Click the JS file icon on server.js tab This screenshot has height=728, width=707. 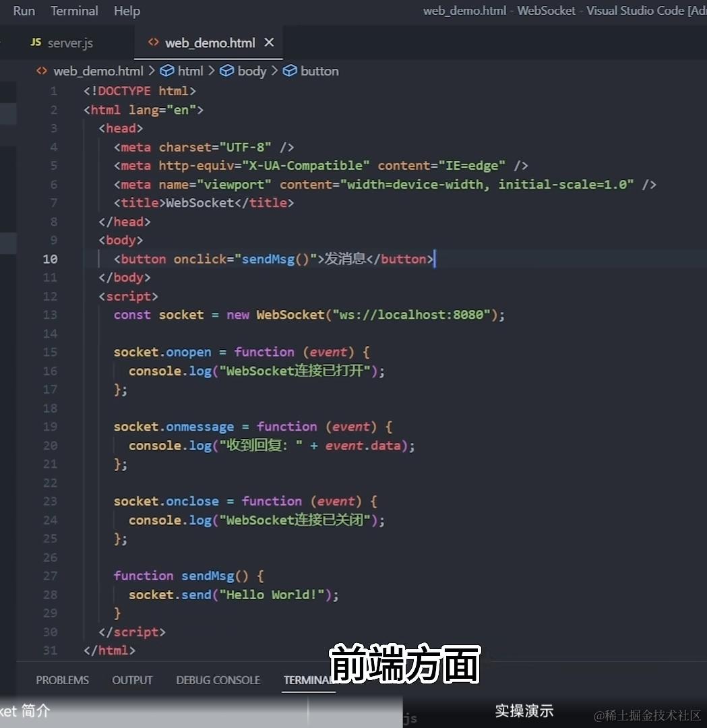click(36, 42)
